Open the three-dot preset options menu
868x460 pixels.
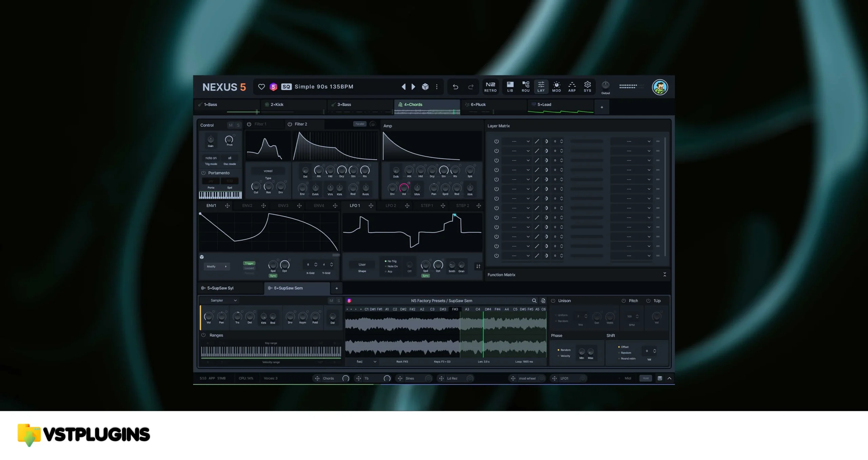(x=437, y=87)
